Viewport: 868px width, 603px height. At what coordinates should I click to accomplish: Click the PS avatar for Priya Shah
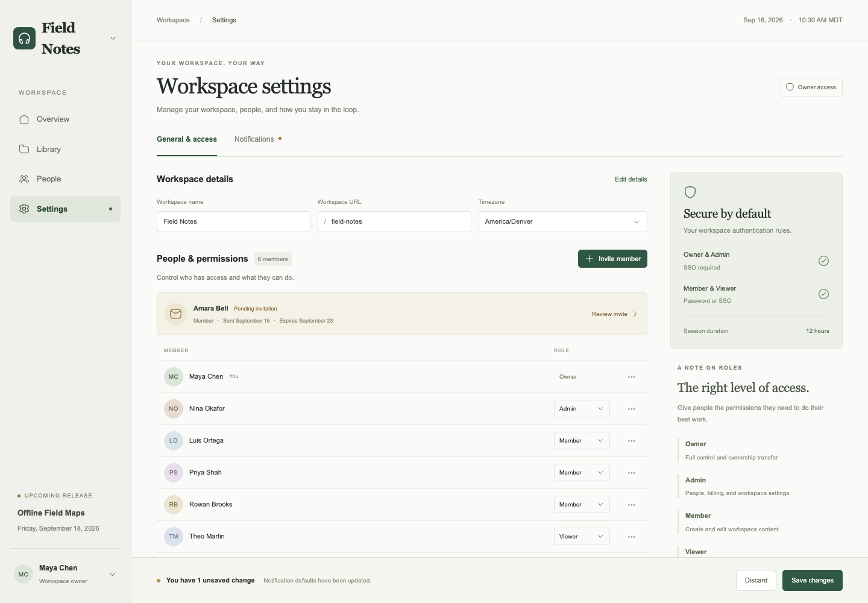pyautogui.click(x=174, y=473)
